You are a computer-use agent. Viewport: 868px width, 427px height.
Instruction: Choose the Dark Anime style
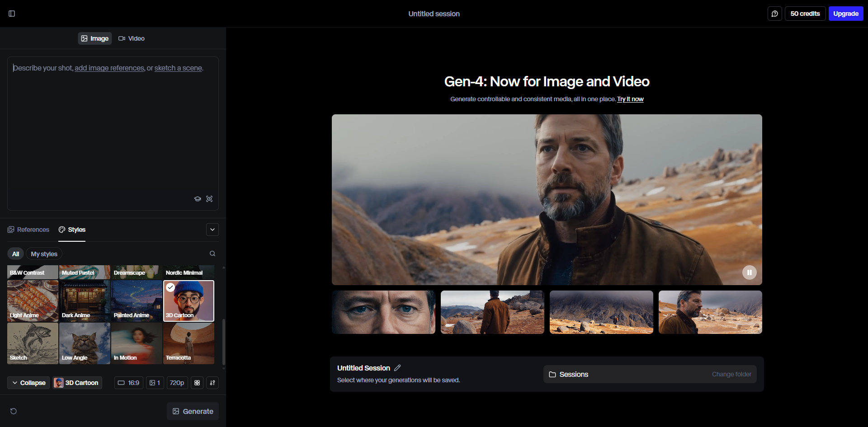coord(85,301)
